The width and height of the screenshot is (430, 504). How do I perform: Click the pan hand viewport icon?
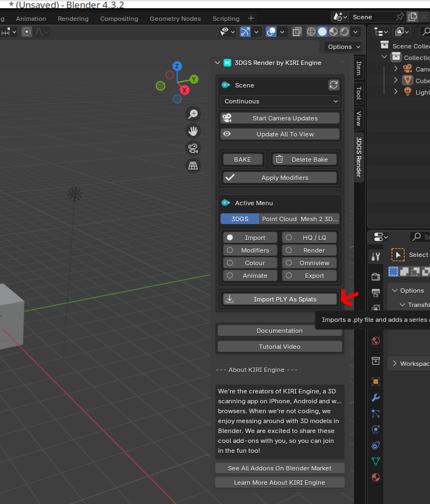[193, 131]
